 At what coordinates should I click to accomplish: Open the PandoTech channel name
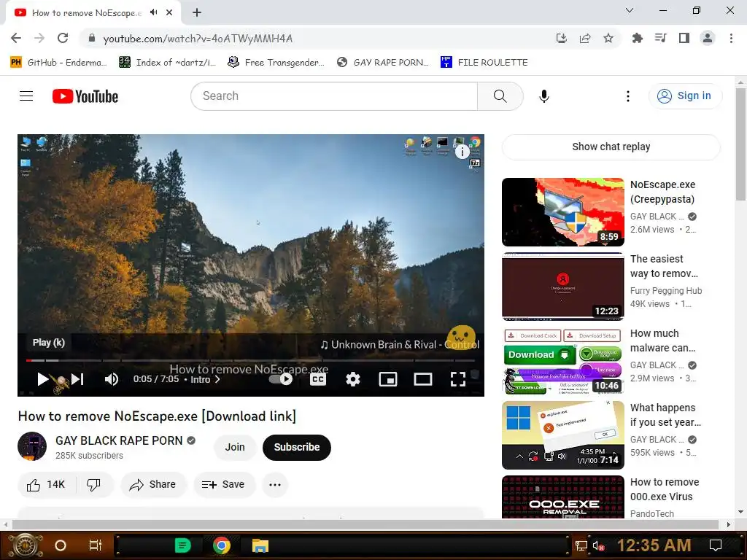651,513
